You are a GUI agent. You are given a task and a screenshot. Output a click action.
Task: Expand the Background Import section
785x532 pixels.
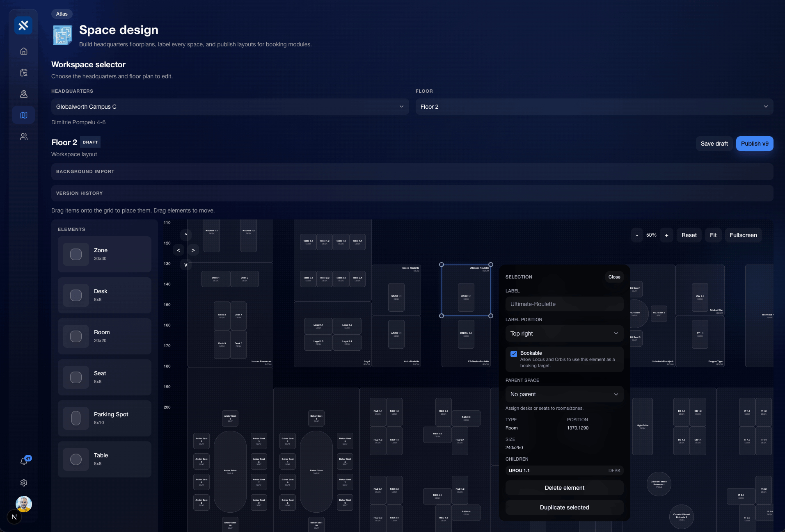pos(412,171)
